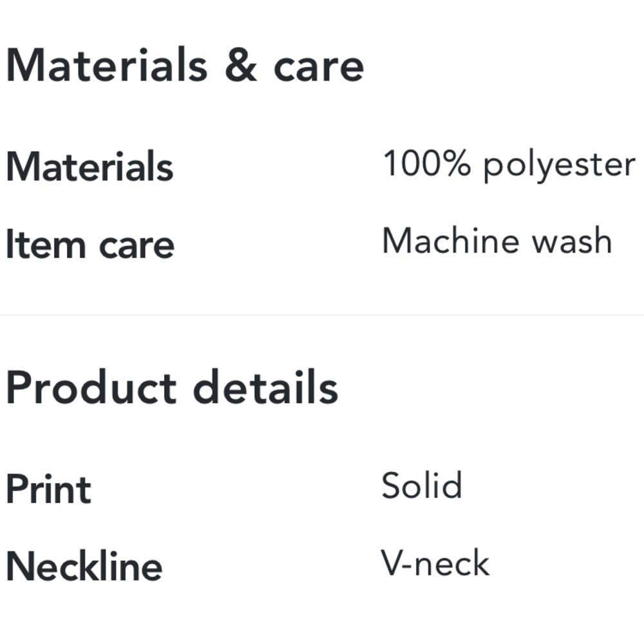
Task: Select the Solid print value
Action: click(422, 485)
